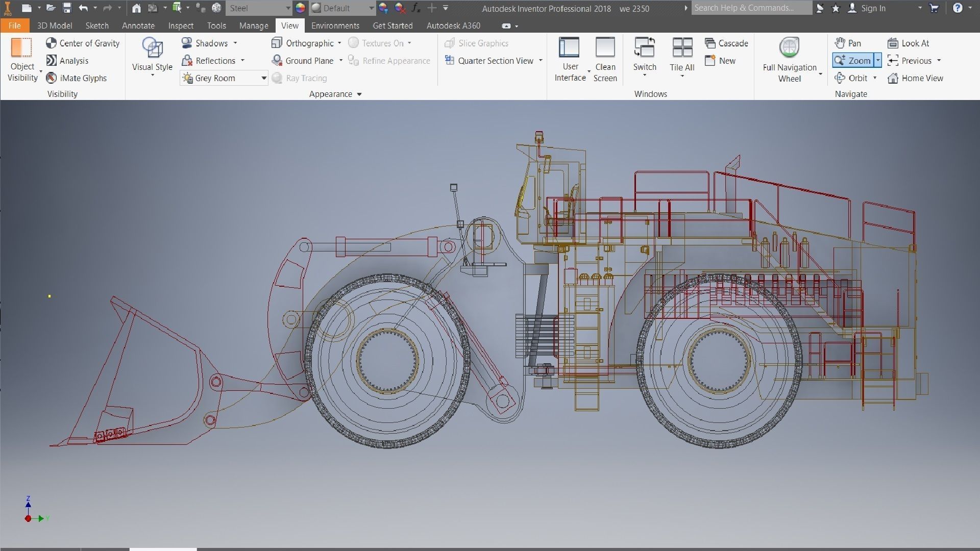This screenshot has height=551, width=980.
Task: Expand the Help question mark dropdown arrow
Action: pyautogui.click(x=970, y=8)
